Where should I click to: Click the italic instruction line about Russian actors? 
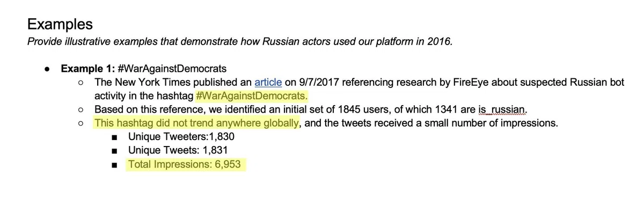[x=240, y=41]
